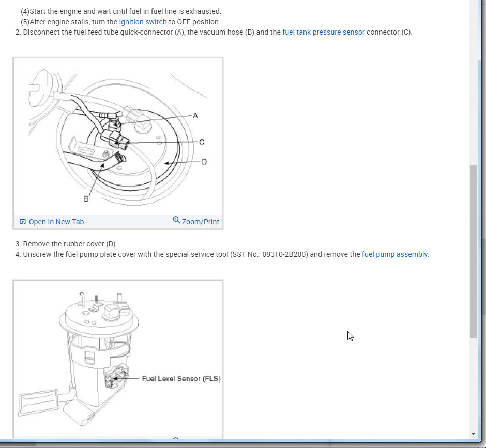Click label D in the connector diagram
486x448 pixels.
[204, 162]
